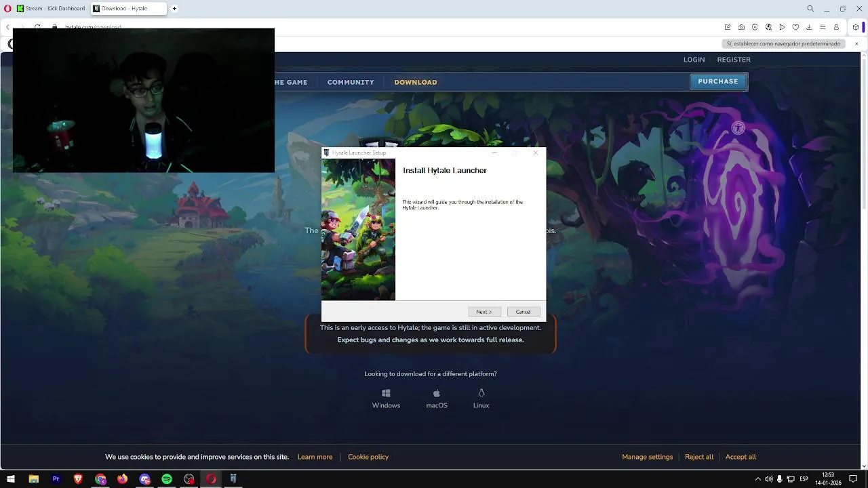Screen dimensions: 868x488
Task: Open Chrome from the taskbar
Action: tap(100, 479)
